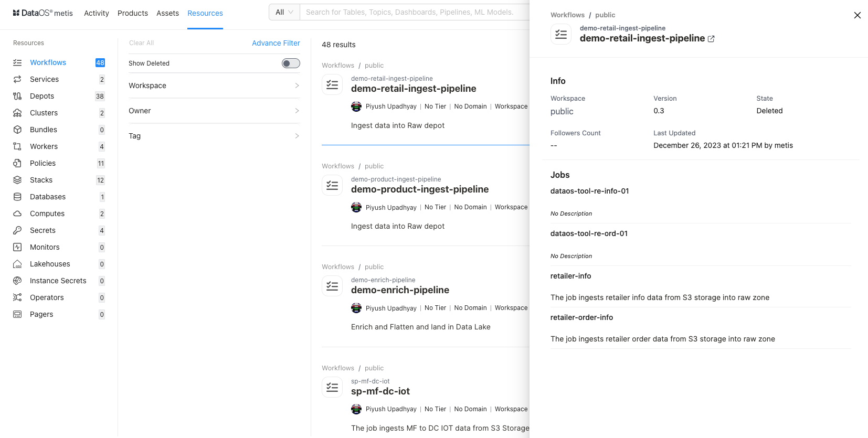This screenshot has width=868, height=438.
Task: Click the Lakehouses sidebar icon
Action: (17, 264)
